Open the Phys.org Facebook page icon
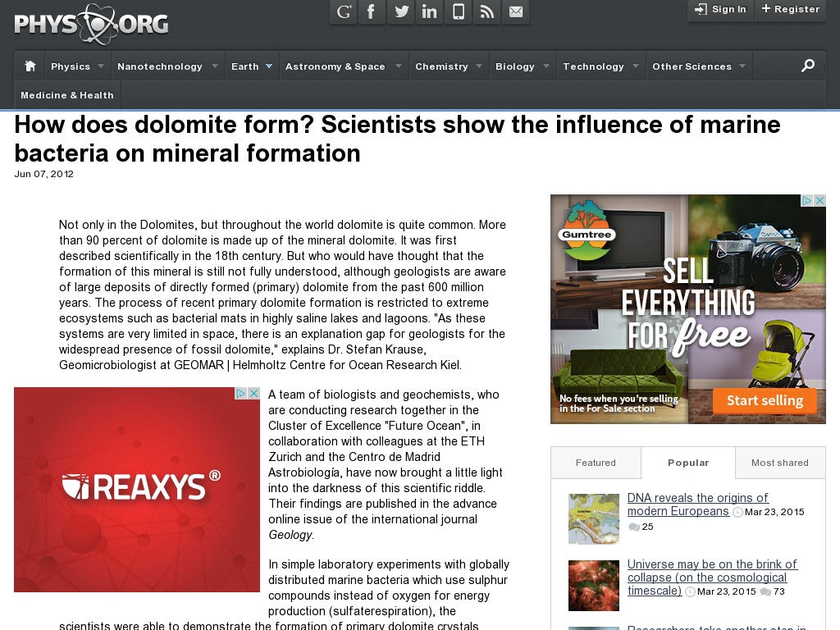This screenshot has width=840, height=630. pos(372,11)
